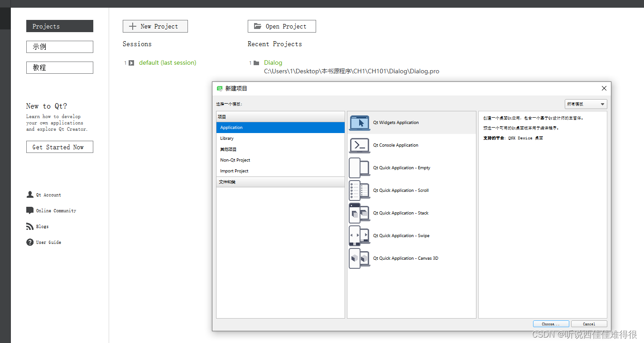
Task: Select the Qt Quick Application - Scroll icon
Action: [x=360, y=191]
